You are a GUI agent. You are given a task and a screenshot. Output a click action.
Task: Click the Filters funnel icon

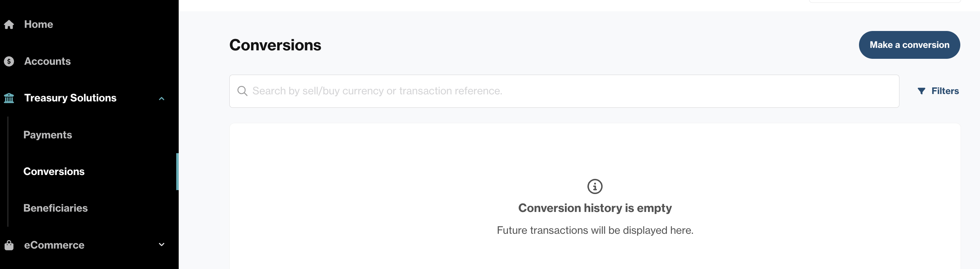[921, 91]
